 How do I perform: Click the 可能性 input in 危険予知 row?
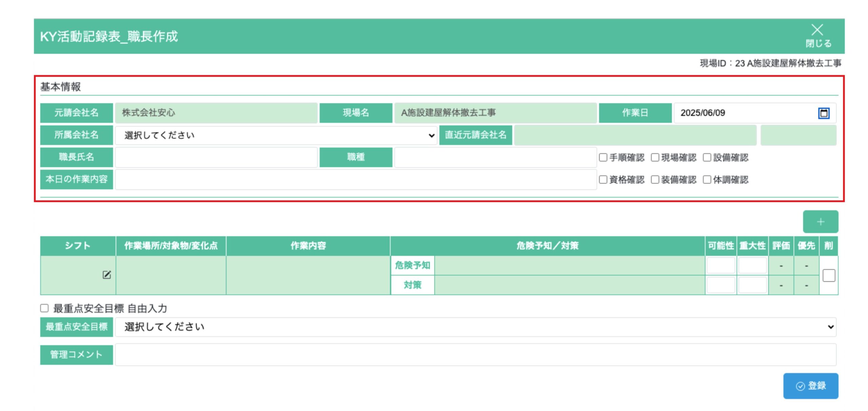click(x=721, y=265)
